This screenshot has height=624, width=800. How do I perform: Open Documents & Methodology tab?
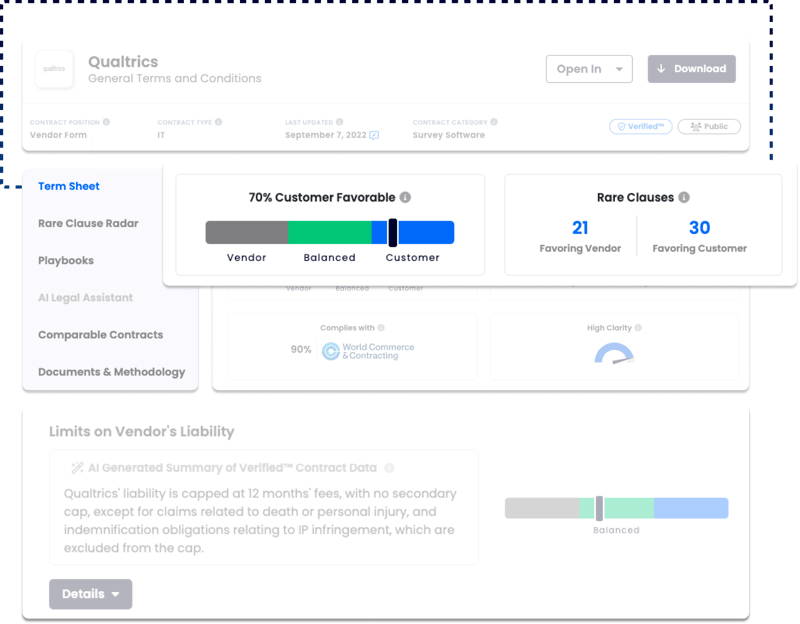click(x=112, y=372)
